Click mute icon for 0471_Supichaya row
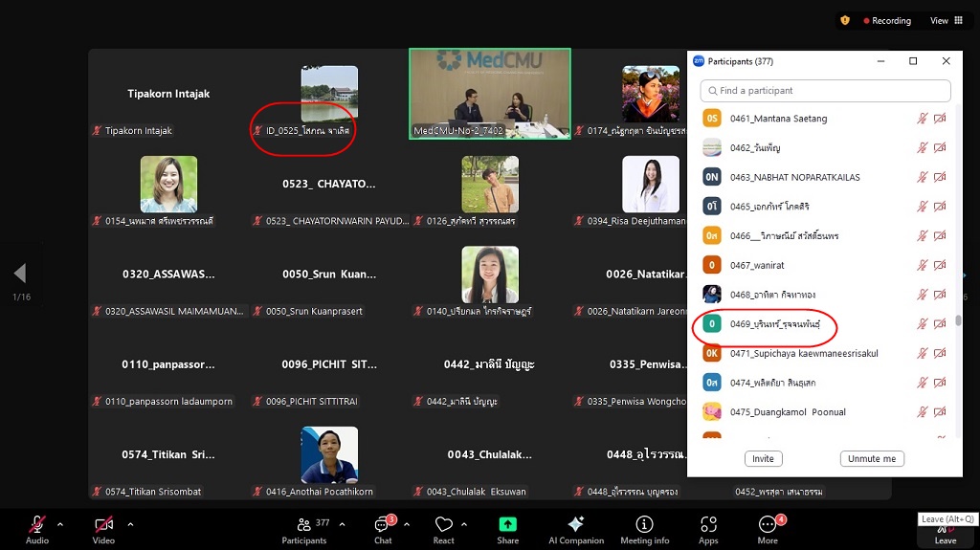Screen dimensions: 980x550 (922, 353)
